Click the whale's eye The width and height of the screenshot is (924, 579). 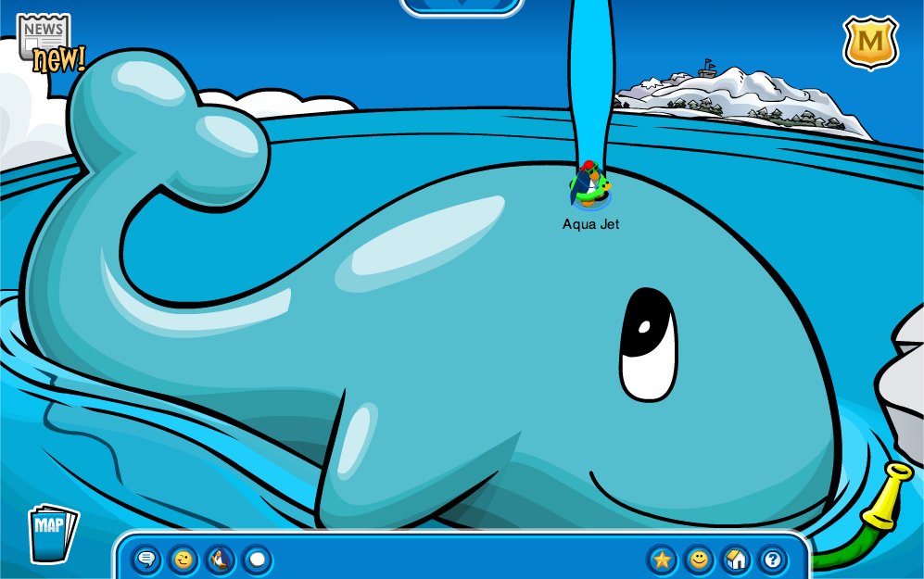click(649, 345)
